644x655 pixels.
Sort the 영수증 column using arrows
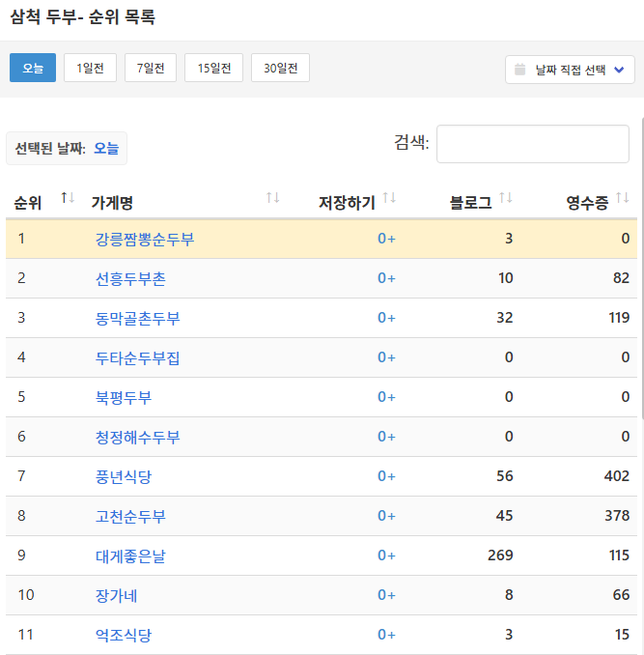[622, 198]
